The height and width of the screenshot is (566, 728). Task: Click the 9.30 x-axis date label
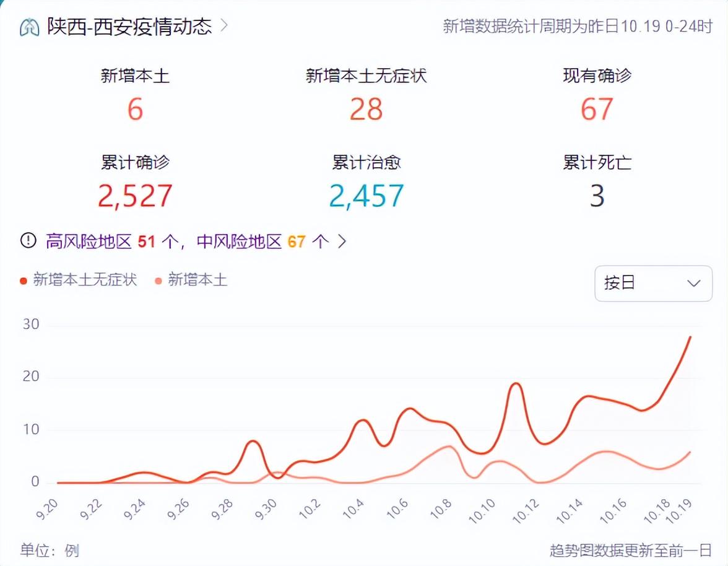coord(266,510)
